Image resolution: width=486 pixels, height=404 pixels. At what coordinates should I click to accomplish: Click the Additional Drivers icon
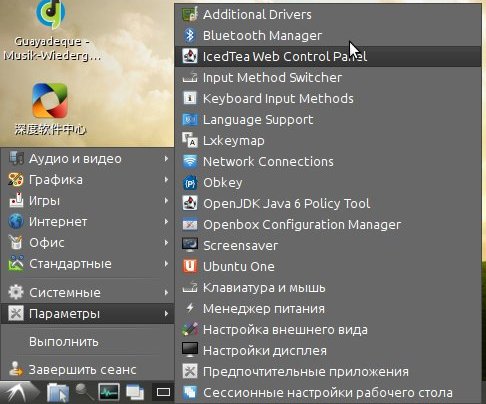pos(190,14)
